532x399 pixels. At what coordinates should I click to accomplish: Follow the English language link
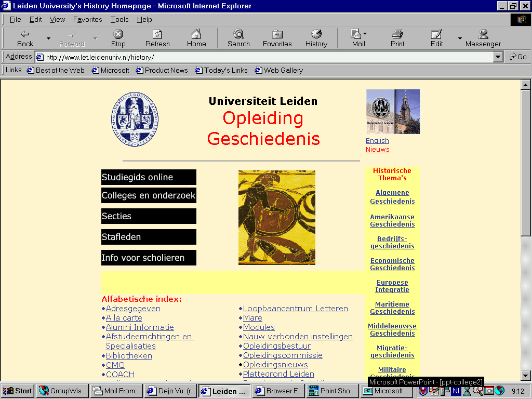click(x=377, y=140)
